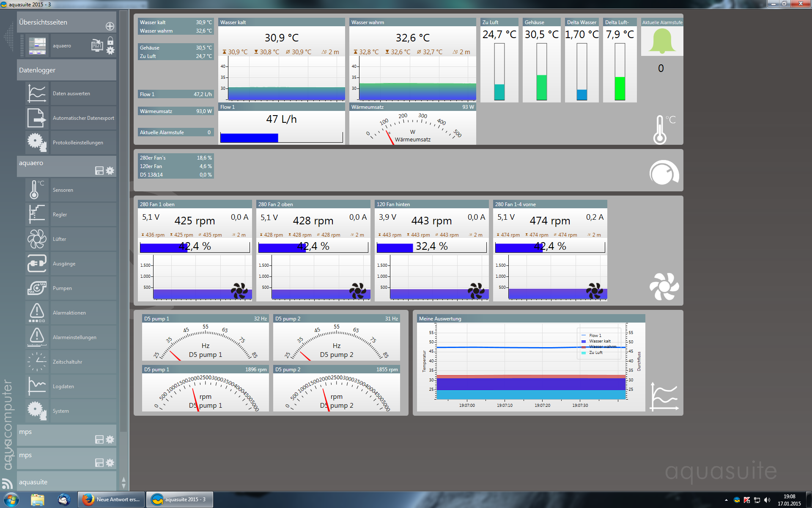Select the Sensoren menu entry
812x508 pixels.
point(63,190)
